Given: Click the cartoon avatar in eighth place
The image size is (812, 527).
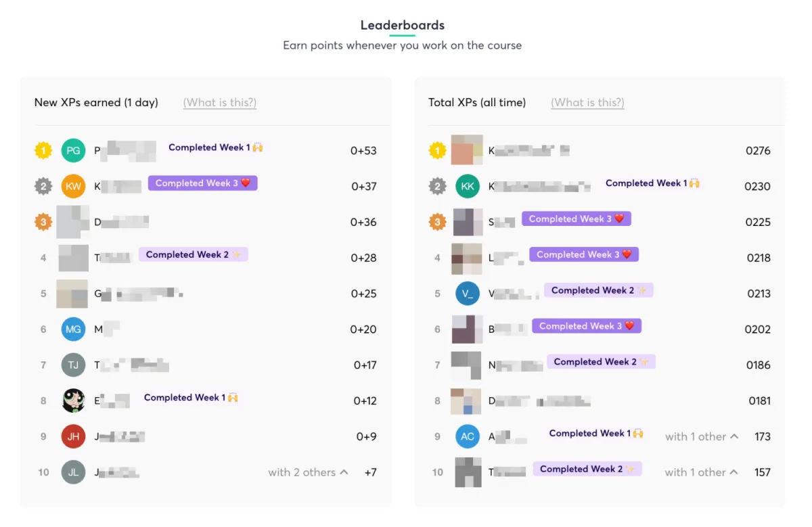Looking at the screenshot, I should [x=73, y=400].
